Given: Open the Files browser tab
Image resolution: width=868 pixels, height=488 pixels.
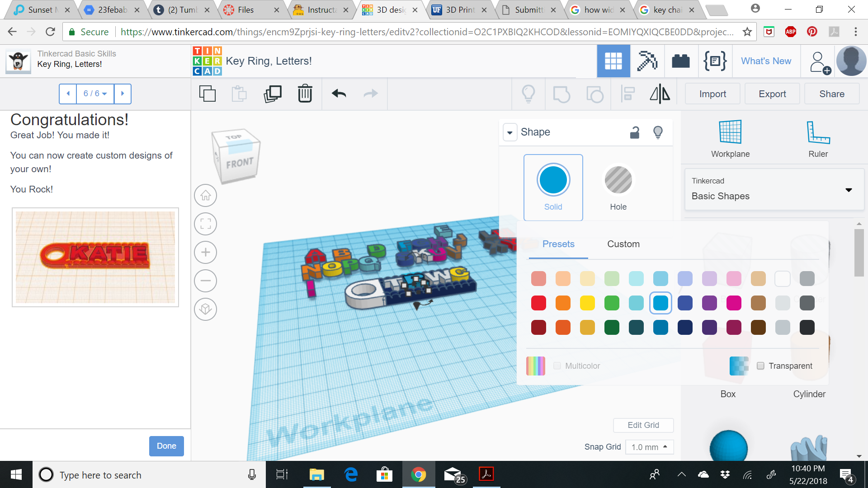Looking at the screenshot, I should tap(246, 9).
